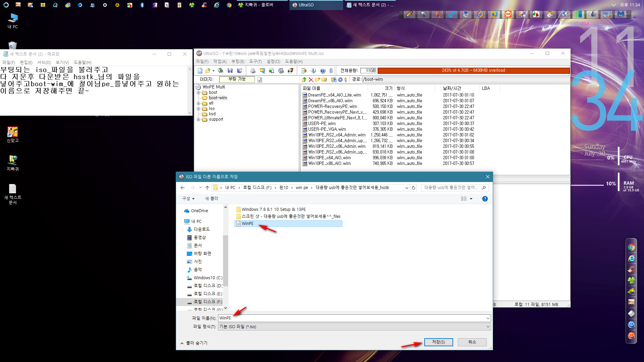644x362 pixels.
Task: Select boot-wim folder in UltraISO tree
Action: [218, 98]
